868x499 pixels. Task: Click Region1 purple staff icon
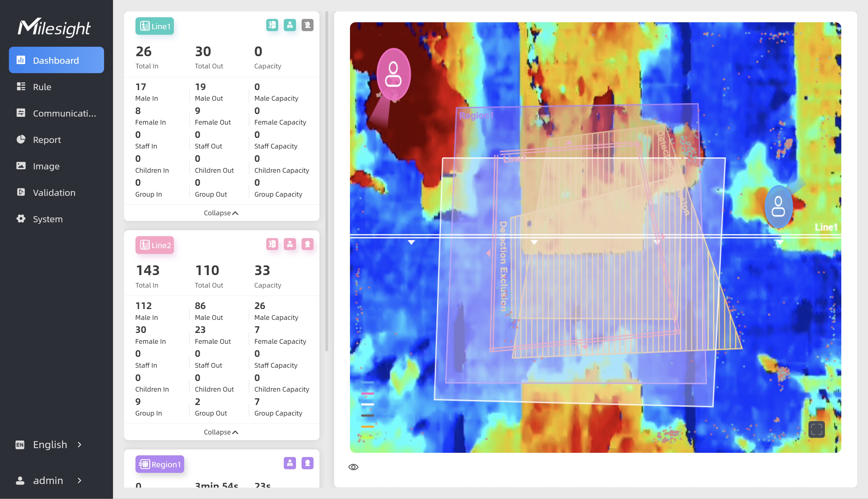click(290, 463)
